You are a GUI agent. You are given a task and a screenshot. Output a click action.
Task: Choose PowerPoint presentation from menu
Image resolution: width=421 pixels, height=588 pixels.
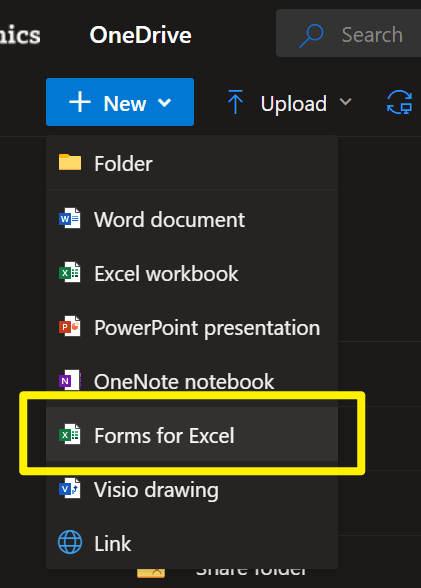192,327
